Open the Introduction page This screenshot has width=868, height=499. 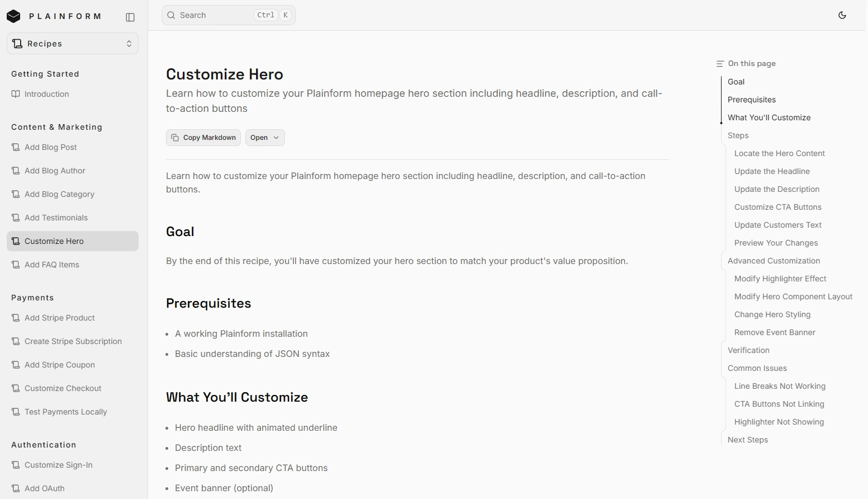point(73,94)
